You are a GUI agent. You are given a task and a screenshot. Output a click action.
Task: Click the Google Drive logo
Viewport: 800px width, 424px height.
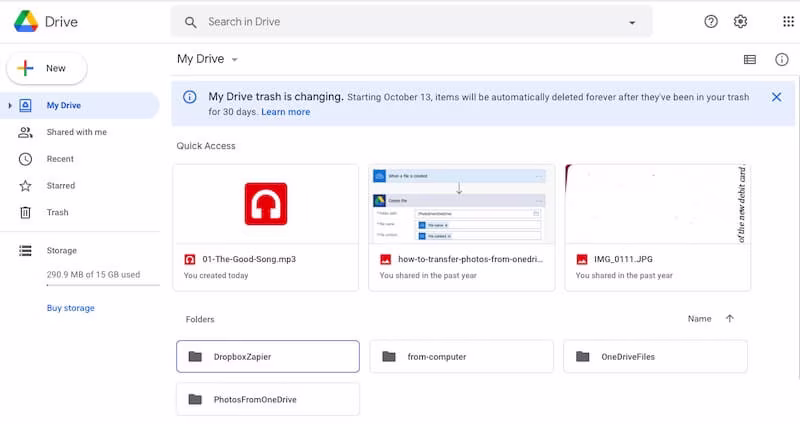point(26,21)
